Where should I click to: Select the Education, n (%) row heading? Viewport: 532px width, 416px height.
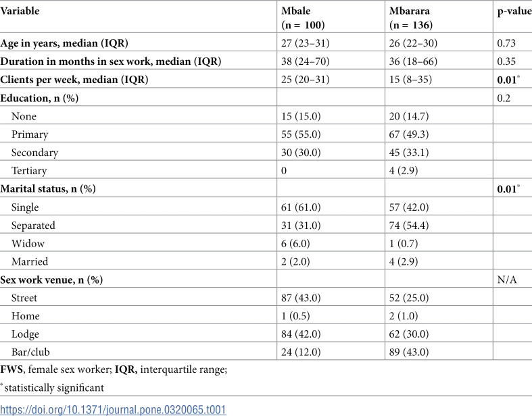[39, 98]
